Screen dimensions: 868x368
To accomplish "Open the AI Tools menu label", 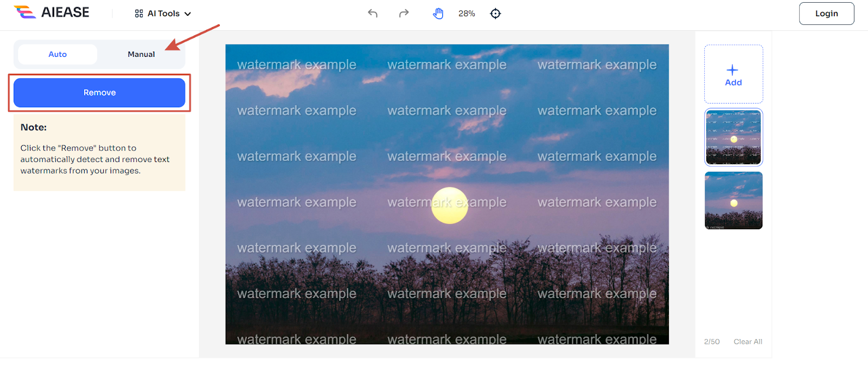I will point(163,14).
